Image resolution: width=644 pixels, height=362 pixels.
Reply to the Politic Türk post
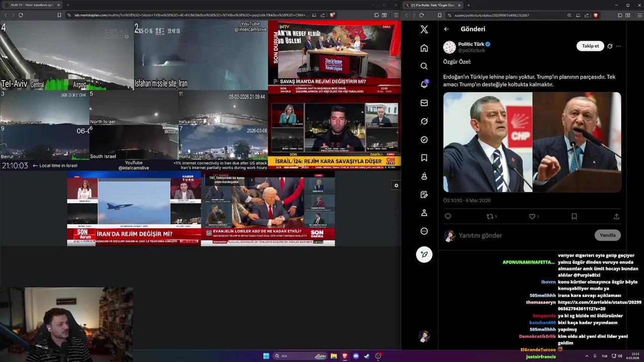coord(448,217)
